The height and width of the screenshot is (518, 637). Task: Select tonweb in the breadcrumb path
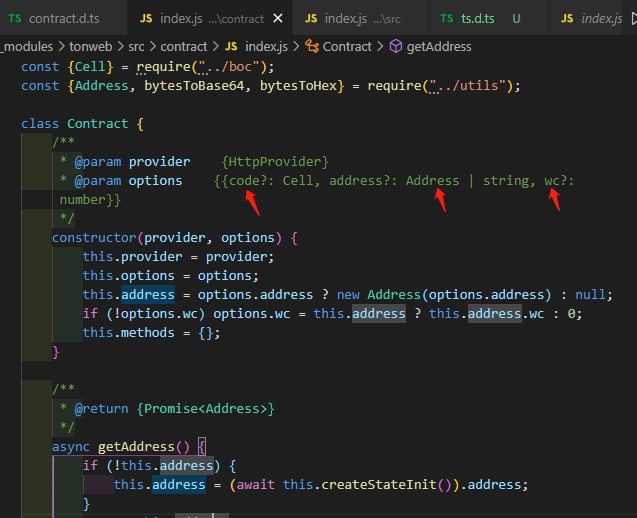tap(91, 46)
